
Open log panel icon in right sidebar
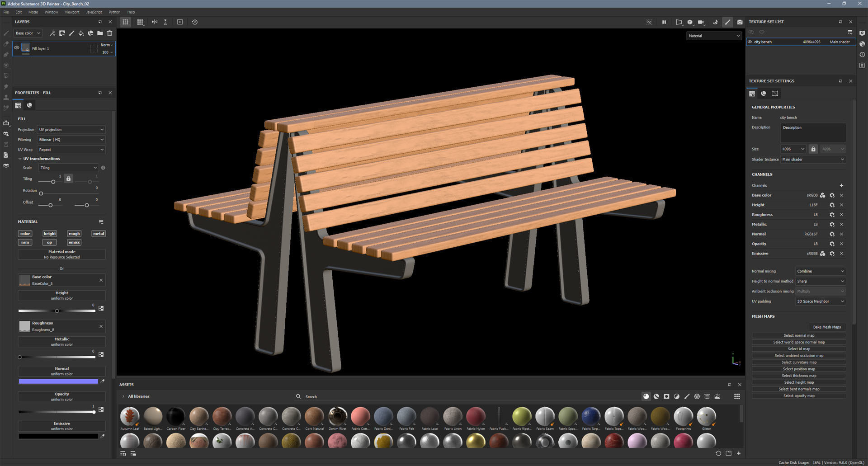pos(862,66)
